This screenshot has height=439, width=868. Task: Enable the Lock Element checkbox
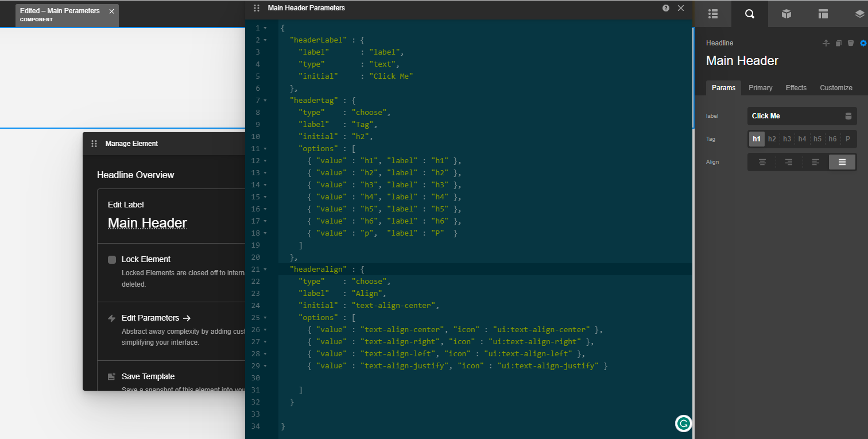pyautogui.click(x=112, y=260)
